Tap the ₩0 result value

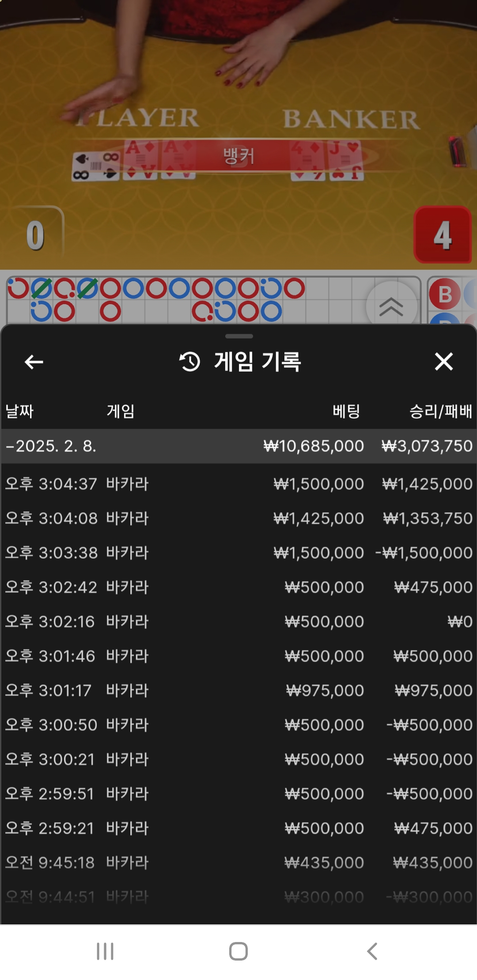pos(460,622)
